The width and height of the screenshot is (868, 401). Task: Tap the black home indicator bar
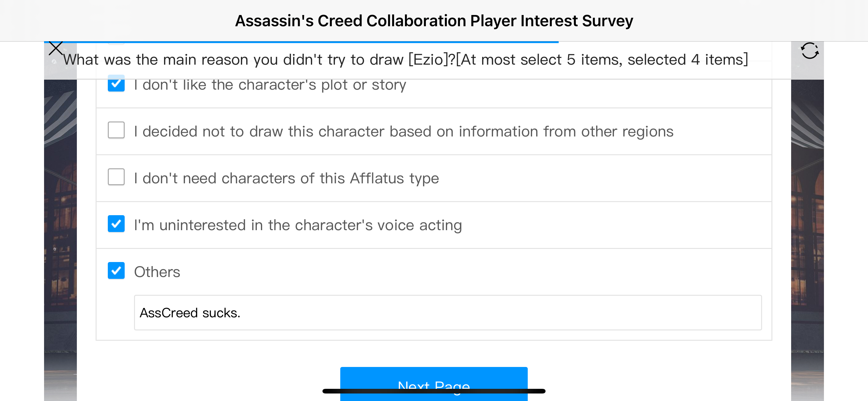click(434, 391)
